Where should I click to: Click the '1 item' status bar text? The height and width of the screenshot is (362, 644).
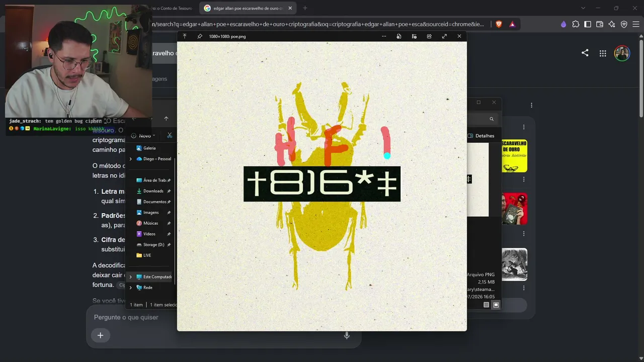click(x=136, y=305)
